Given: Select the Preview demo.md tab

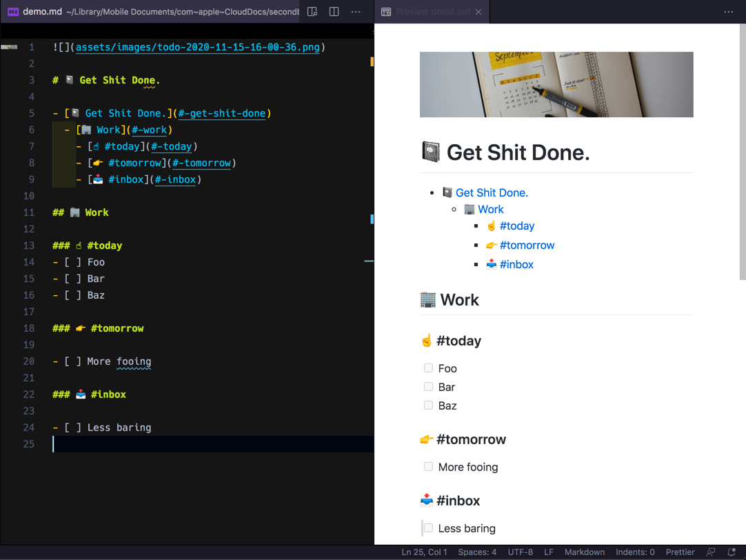Looking at the screenshot, I should [x=432, y=12].
